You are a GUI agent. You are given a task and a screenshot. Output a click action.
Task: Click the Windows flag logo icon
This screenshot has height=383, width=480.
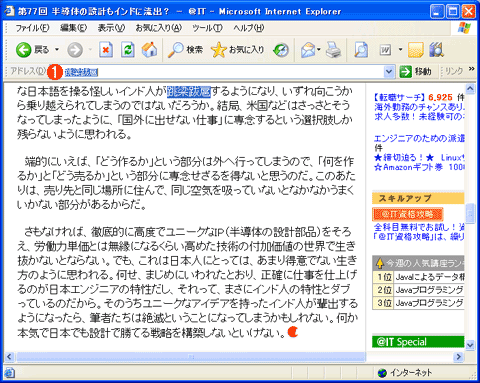pyautogui.click(x=464, y=28)
